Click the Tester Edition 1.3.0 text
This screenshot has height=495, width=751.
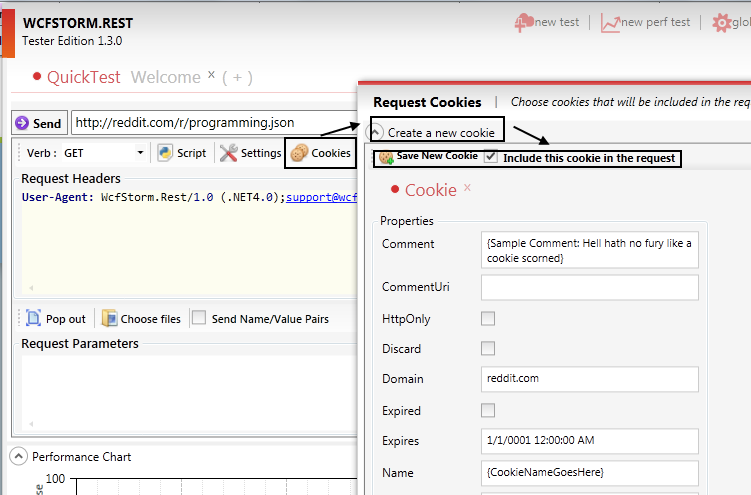click(x=72, y=41)
